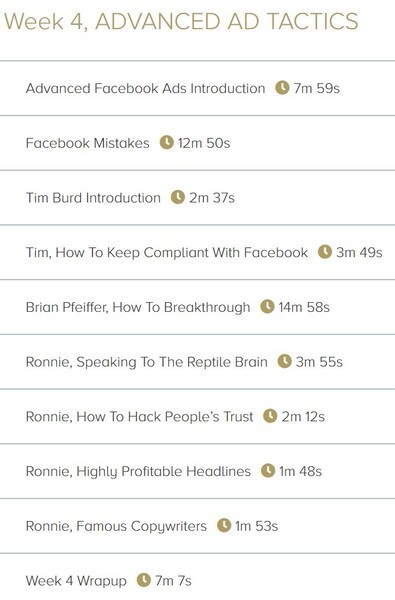
Task: Click clock icon beside Hack People's Trust
Action: coord(270,416)
